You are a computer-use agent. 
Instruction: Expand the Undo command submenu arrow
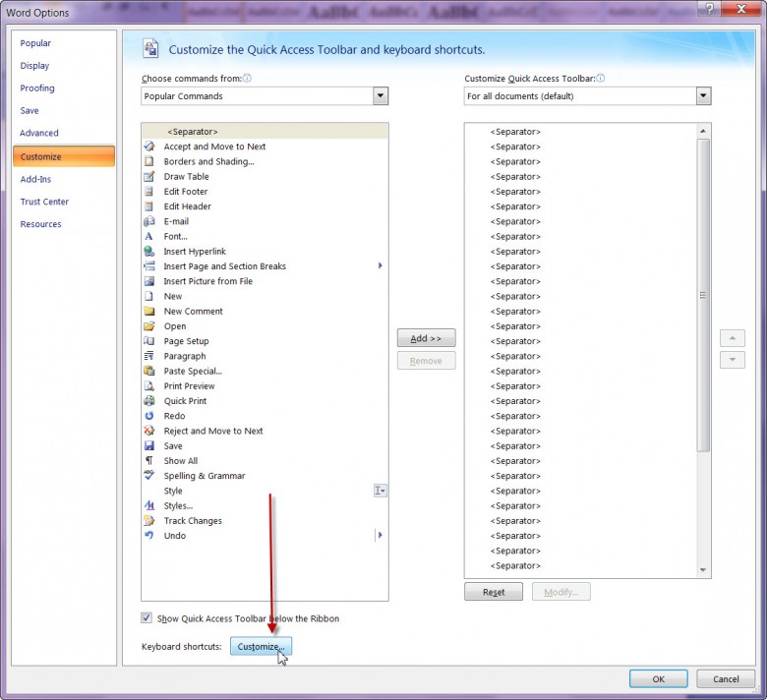point(381,535)
